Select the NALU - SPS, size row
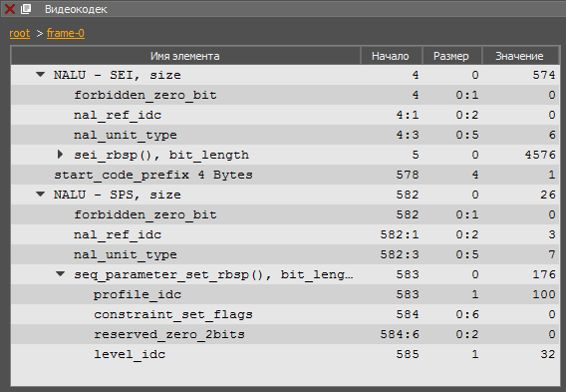The width and height of the screenshot is (566, 392). click(x=285, y=195)
